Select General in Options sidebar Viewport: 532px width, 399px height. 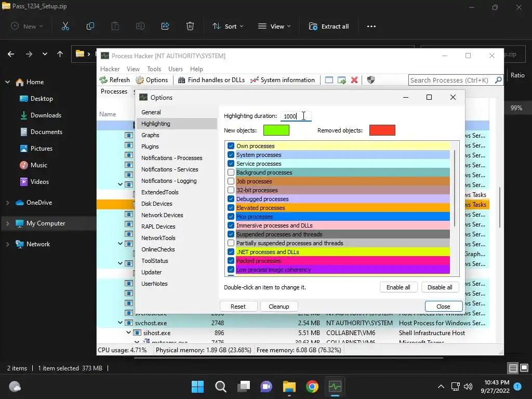(177, 112)
